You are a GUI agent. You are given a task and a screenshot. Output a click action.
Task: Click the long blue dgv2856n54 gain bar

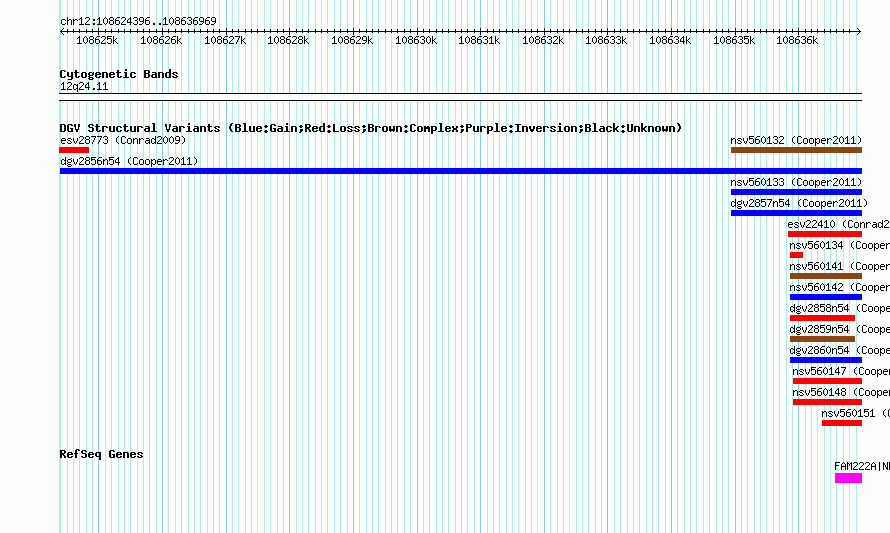(460, 171)
